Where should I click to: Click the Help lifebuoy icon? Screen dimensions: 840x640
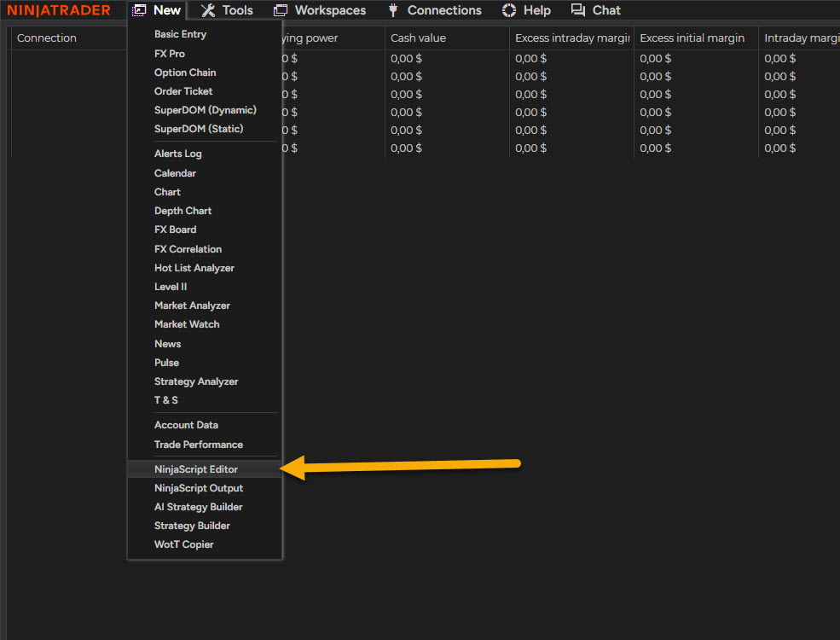[x=509, y=10]
